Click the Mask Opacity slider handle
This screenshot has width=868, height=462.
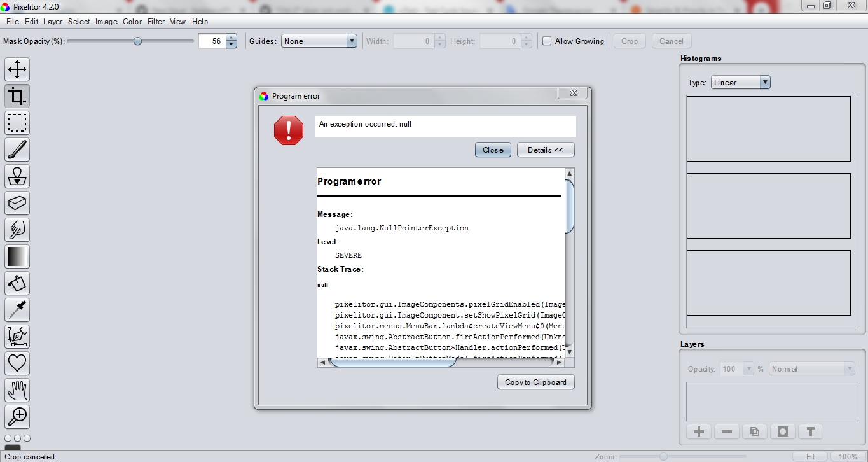pyautogui.click(x=137, y=41)
